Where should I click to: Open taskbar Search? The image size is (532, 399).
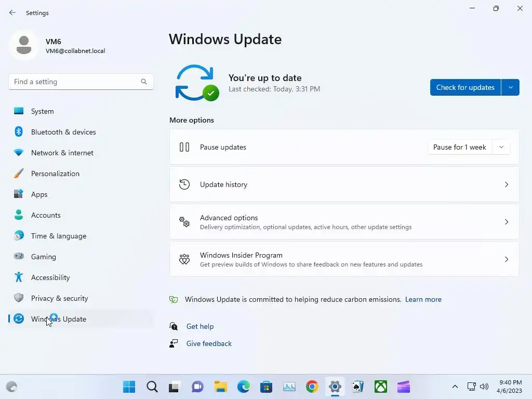pos(152,387)
